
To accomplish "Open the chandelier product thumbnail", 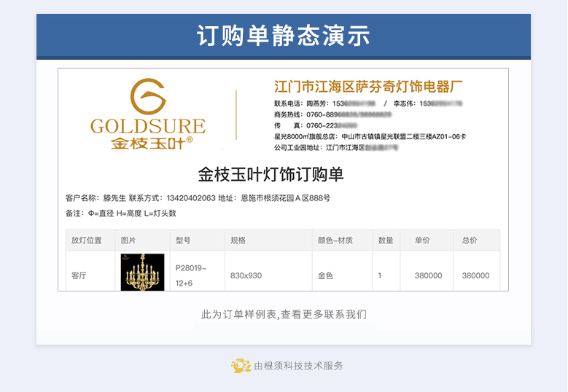I will 142,273.
